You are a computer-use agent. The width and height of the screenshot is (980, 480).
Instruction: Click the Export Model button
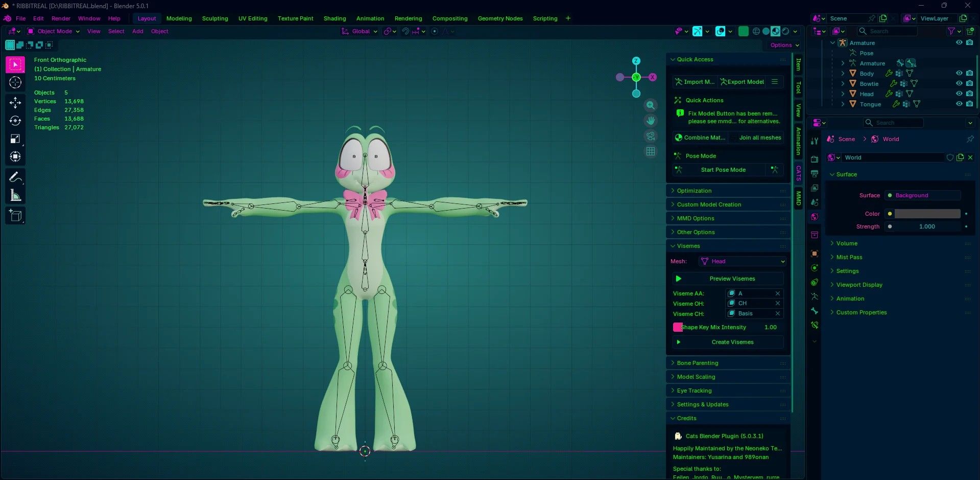tap(742, 82)
